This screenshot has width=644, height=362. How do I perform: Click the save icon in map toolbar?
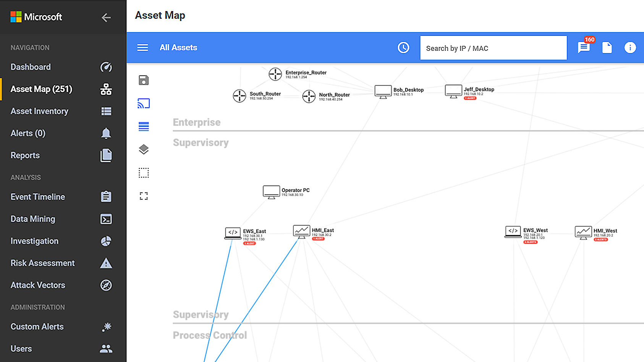tap(144, 80)
